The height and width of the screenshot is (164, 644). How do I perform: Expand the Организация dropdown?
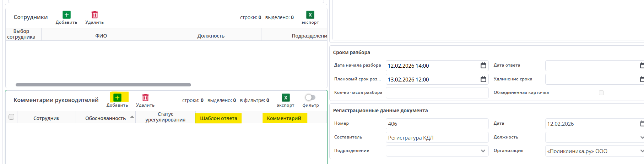(642, 151)
